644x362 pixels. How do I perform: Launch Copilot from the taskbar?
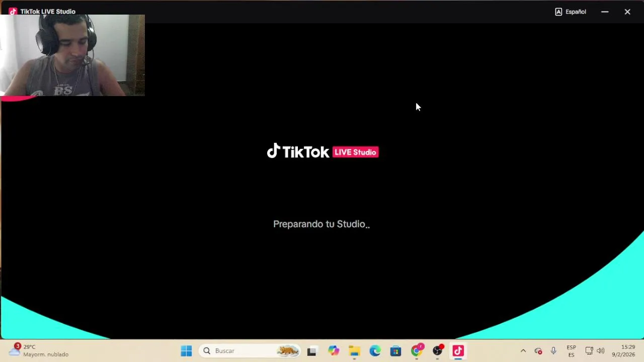point(334,351)
